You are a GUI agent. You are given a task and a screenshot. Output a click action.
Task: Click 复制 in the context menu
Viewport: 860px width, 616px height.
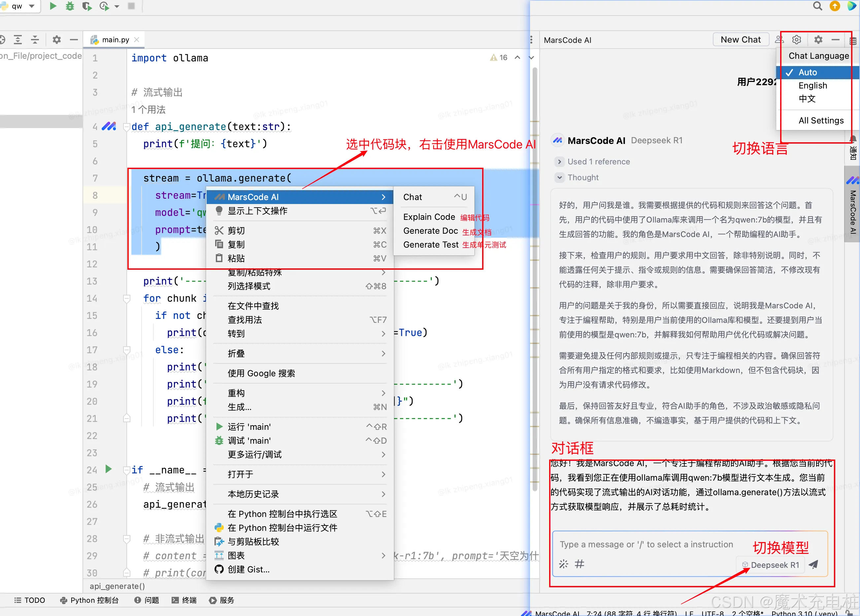click(236, 245)
